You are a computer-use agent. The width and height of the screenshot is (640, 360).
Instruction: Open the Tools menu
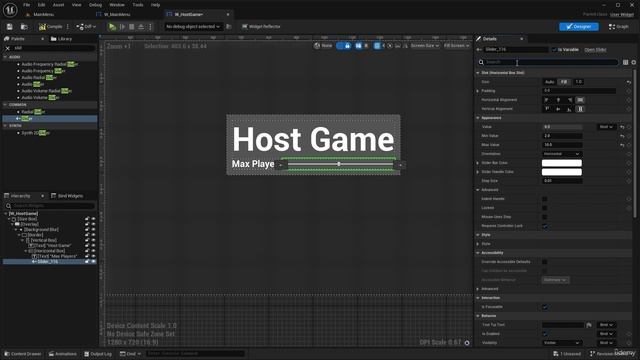(138, 5)
